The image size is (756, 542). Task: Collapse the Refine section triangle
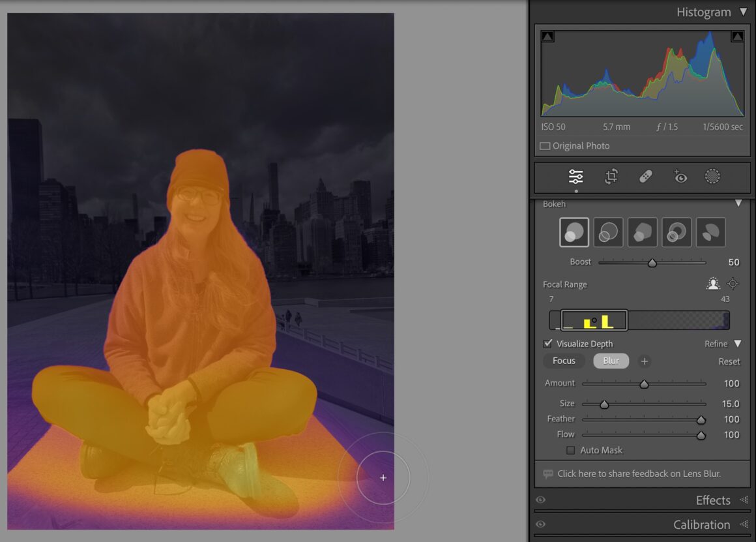[x=738, y=344]
